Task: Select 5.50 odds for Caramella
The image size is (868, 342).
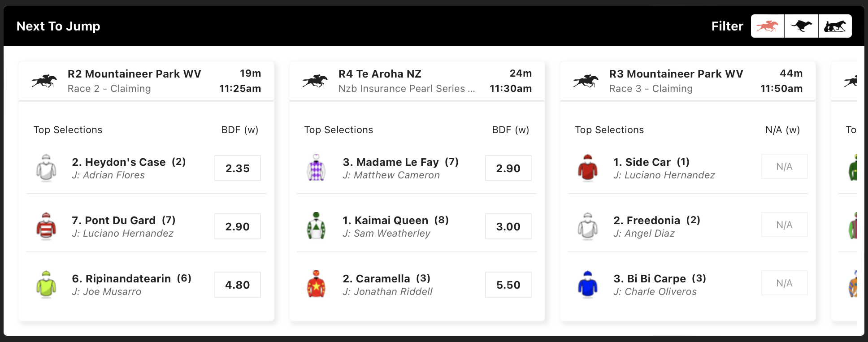Action: tap(508, 285)
